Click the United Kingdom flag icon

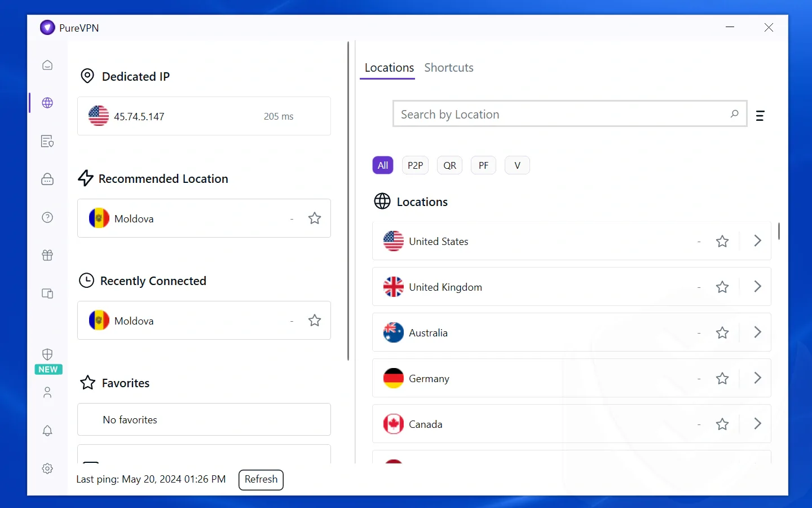click(394, 287)
